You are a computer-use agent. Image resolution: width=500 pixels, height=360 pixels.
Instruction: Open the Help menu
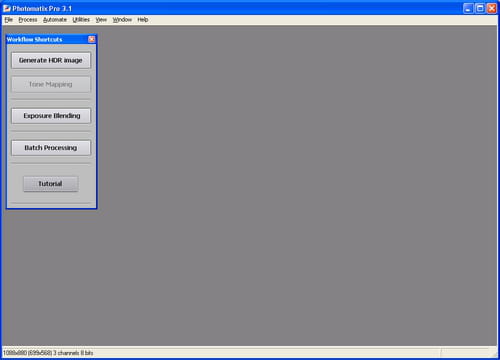pyautogui.click(x=143, y=20)
